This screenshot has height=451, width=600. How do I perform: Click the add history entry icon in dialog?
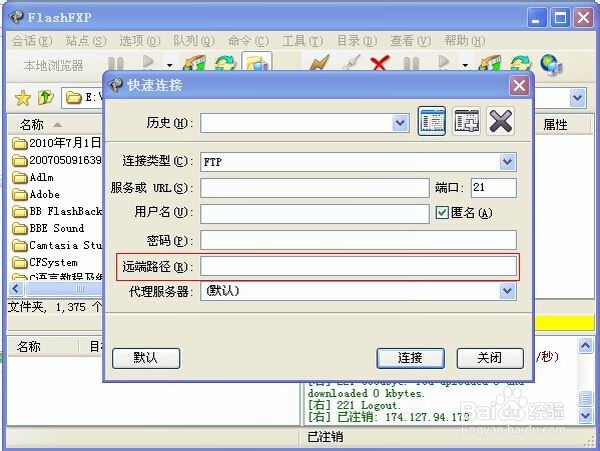tap(466, 121)
